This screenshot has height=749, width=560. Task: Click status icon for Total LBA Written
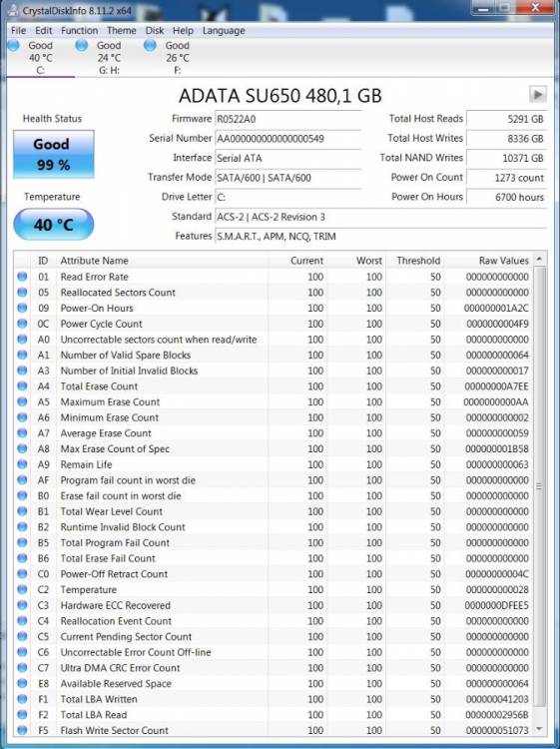pyautogui.click(x=22, y=698)
